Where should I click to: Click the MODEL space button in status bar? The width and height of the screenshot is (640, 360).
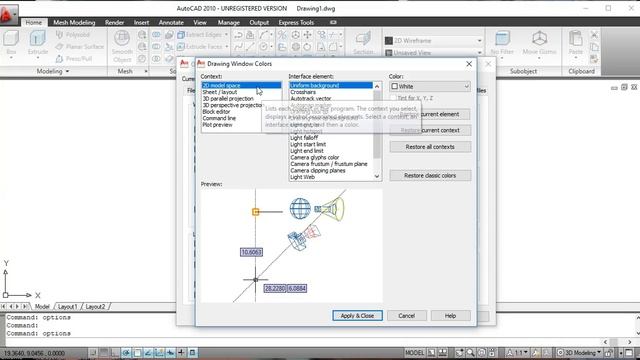point(415,353)
